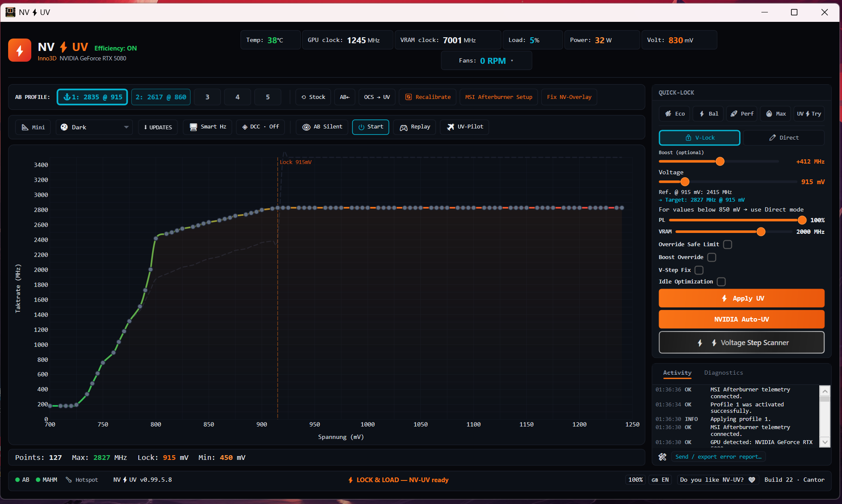Open Send / export error report link
842x504 pixels.
point(719,457)
